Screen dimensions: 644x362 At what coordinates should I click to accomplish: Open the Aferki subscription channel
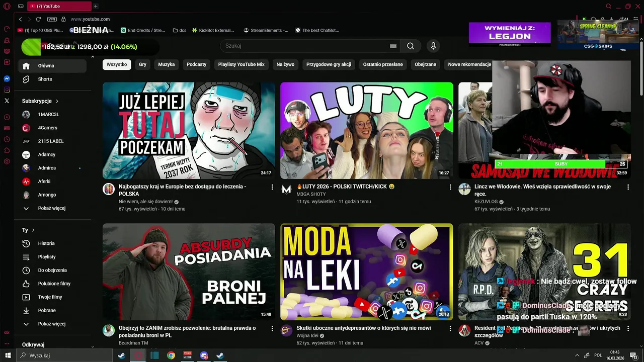point(52,182)
